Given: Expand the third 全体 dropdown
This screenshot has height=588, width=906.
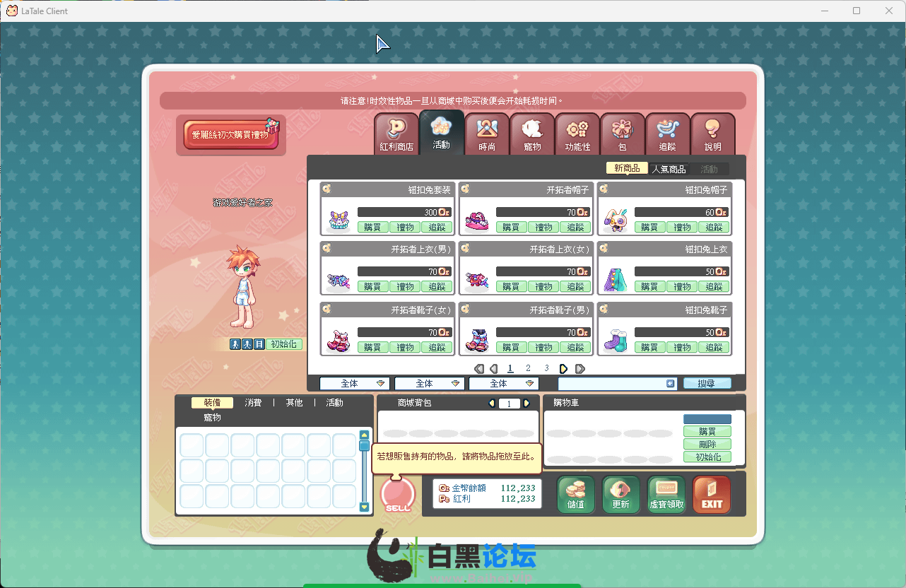Looking at the screenshot, I should (503, 383).
